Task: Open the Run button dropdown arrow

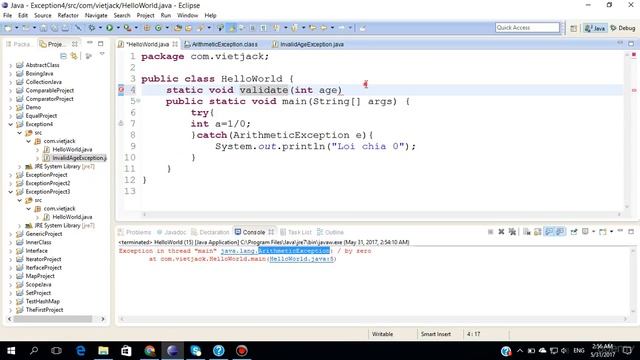Action: 118,28
